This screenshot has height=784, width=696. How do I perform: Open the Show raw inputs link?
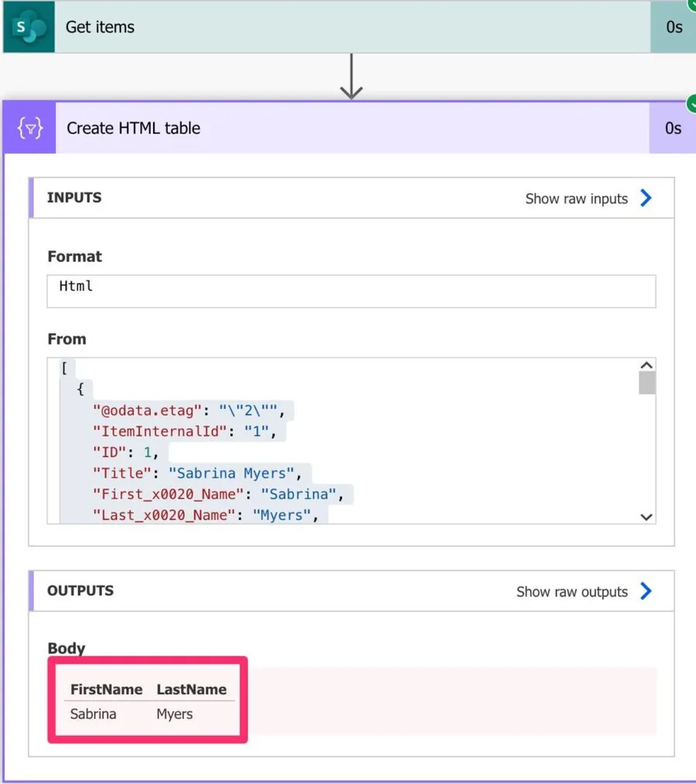point(576,199)
